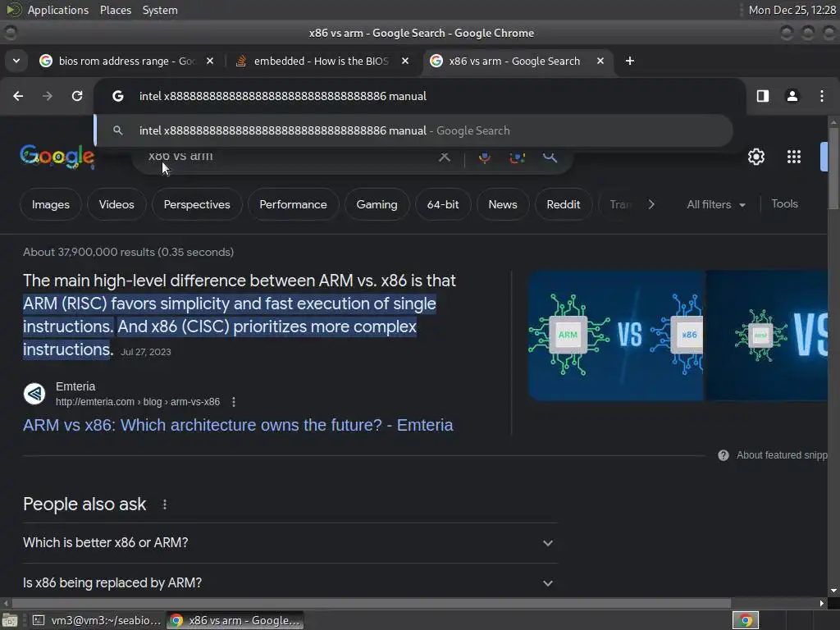Show more filter chips with right arrow
This screenshot has width=840, height=630.
tap(651, 204)
